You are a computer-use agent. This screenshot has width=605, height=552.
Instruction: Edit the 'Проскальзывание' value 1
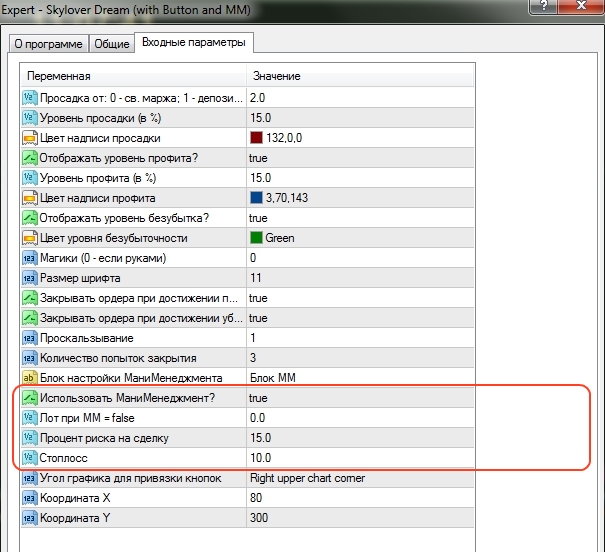pyautogui.click(x=253, y=338)
